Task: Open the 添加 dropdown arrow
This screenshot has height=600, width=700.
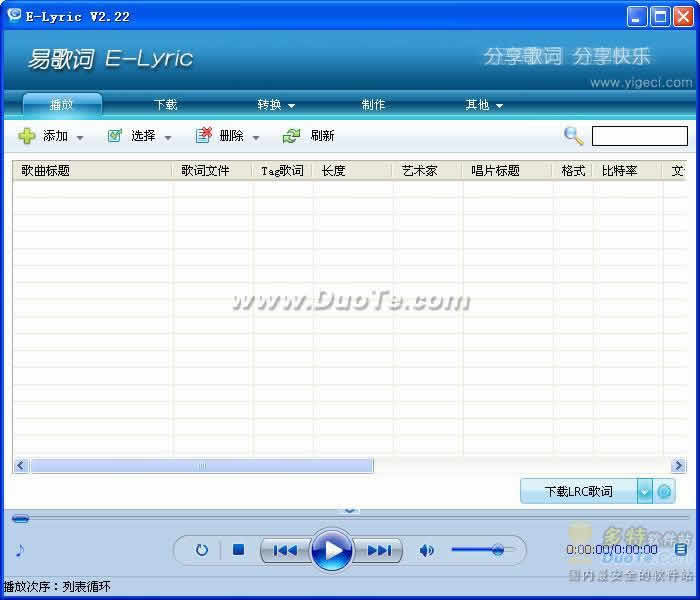Action: tap(80, 138)
